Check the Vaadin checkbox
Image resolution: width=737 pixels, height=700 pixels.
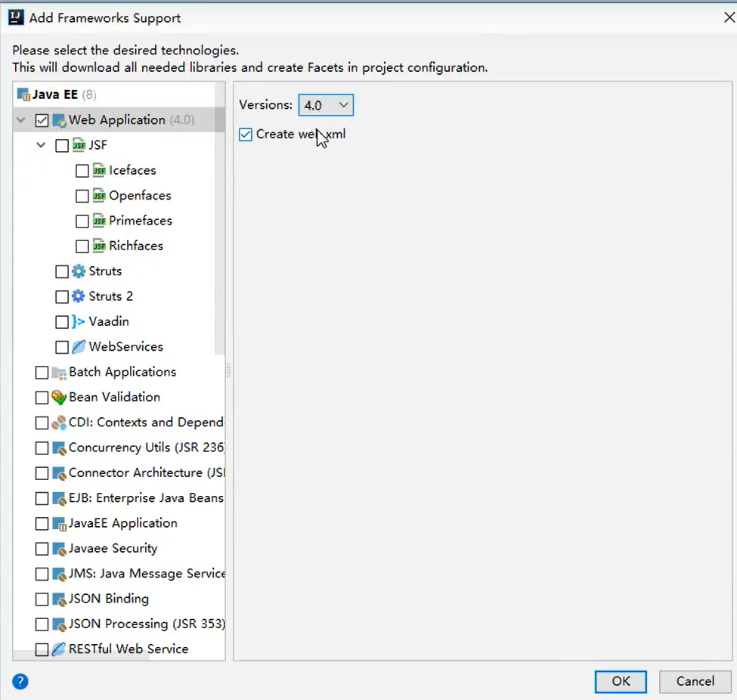point(62,322)
